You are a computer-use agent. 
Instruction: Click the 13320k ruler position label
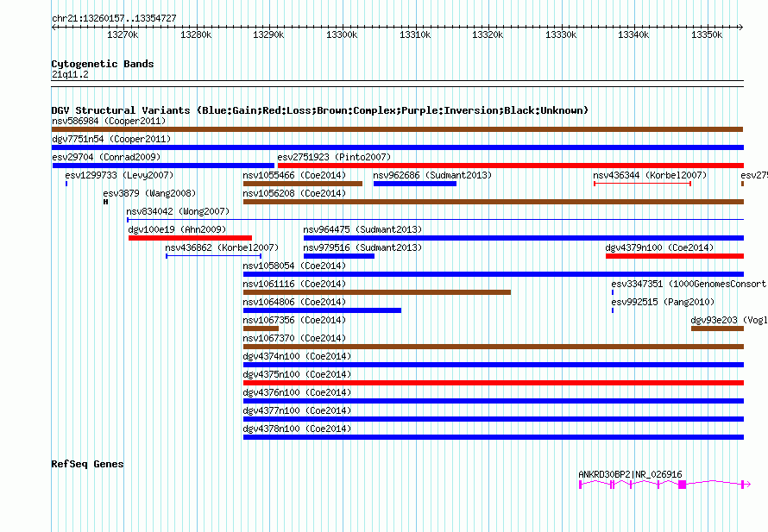click(488, 34)
